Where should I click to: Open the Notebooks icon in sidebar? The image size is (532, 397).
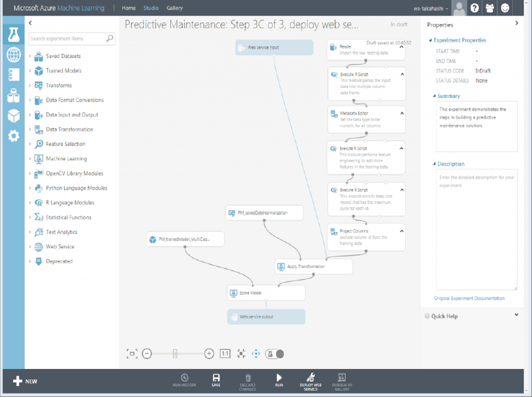14,75
